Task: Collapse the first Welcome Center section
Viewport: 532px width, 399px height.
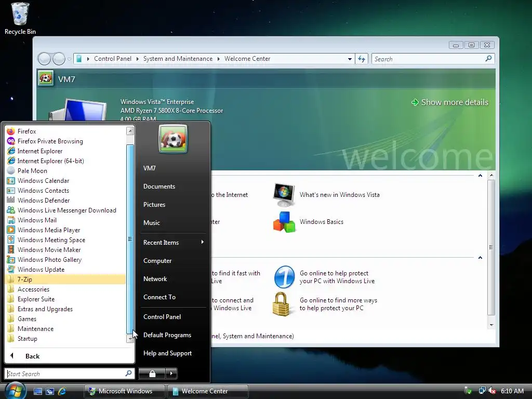Action: point(480,176)
